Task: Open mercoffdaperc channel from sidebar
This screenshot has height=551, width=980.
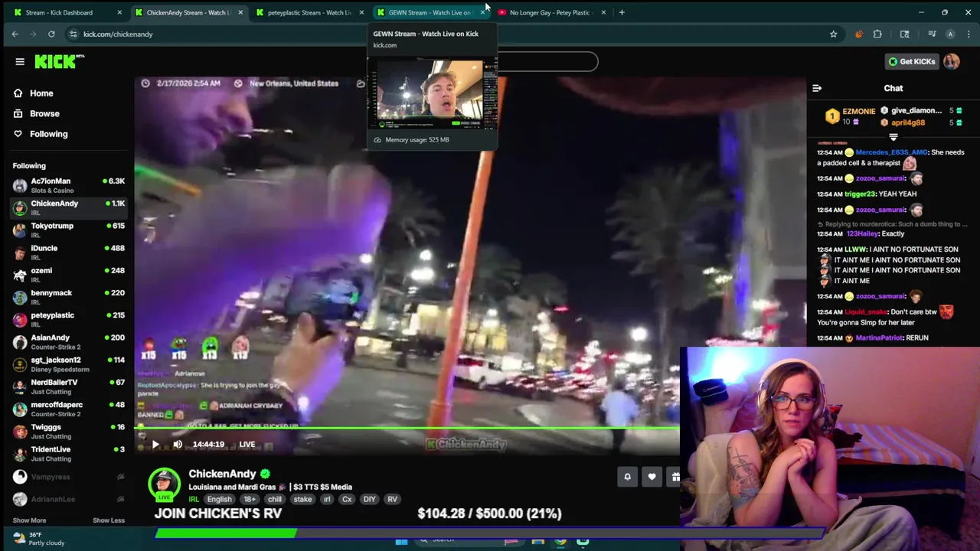Action: tap(68, 408)
